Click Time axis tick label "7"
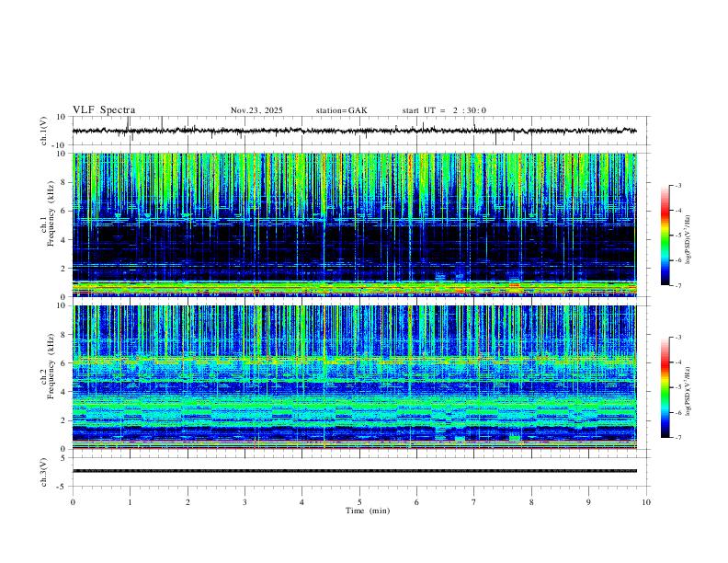The image size is (728, 563). click(x=474, y=502)
